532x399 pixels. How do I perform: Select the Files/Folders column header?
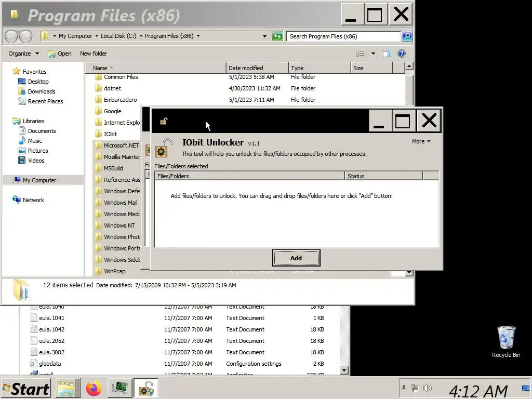250,176
